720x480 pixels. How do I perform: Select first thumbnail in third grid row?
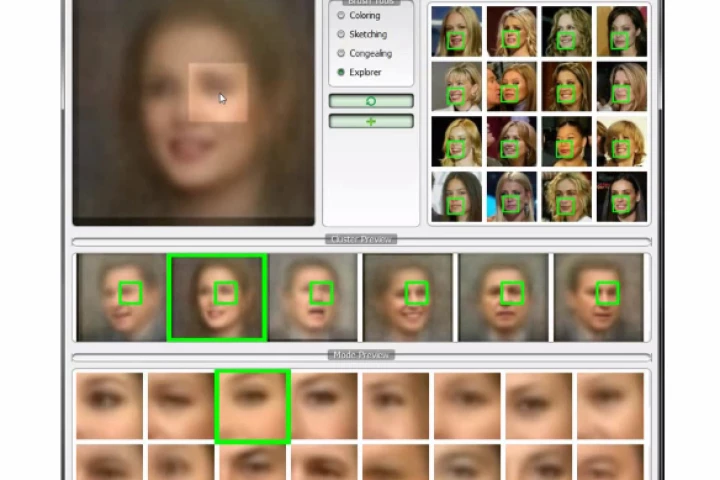click(456, 141)
